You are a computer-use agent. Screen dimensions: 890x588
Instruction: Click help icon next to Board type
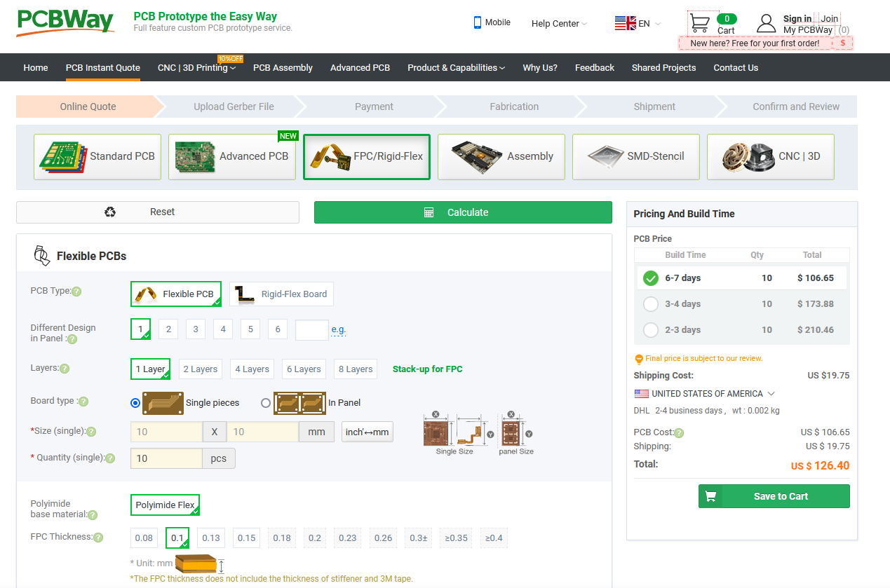pos(83,402)
